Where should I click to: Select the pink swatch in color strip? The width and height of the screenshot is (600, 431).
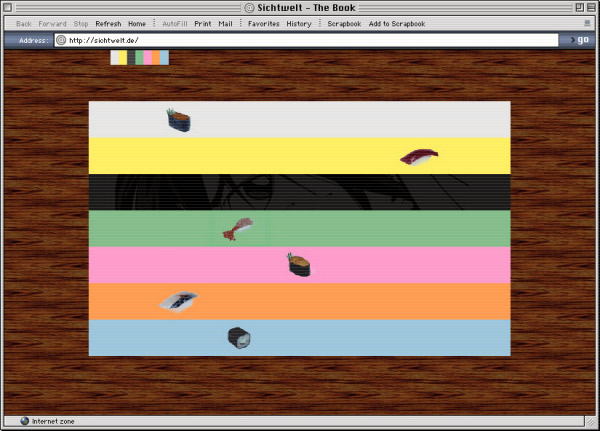[x=148, y=57]
